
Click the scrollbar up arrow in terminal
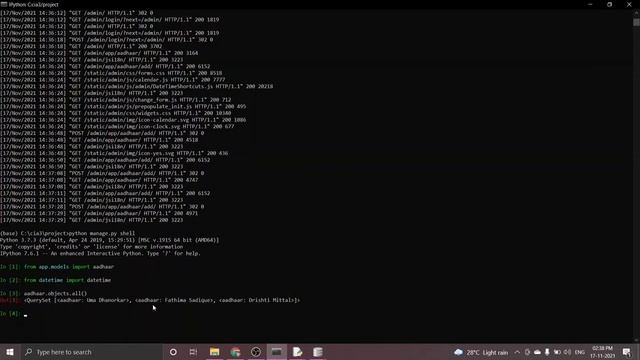[636, 13]
